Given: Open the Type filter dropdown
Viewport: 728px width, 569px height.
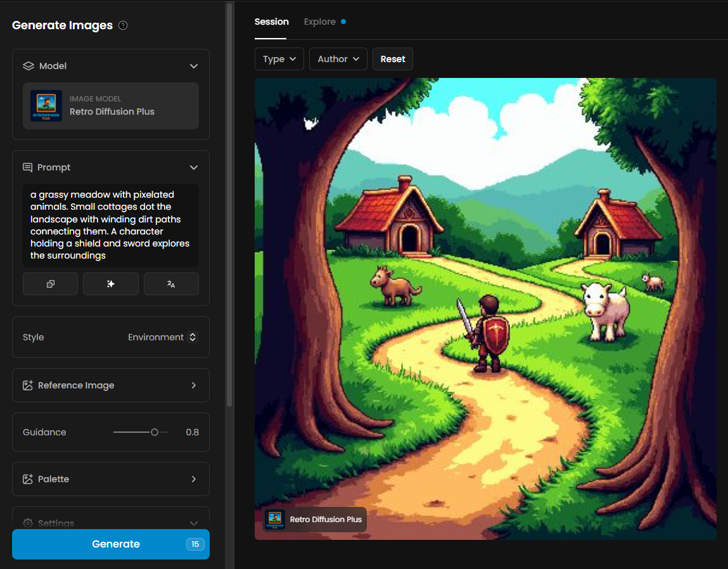Looking at the screenshot, I should 279,59.
